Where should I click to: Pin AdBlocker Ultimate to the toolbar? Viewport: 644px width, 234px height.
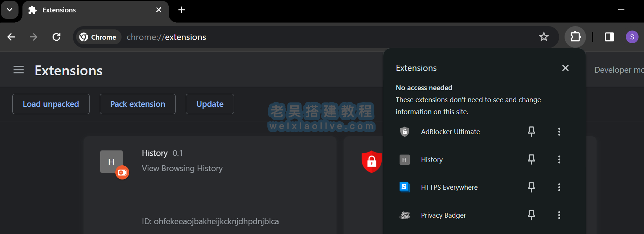(x=531, y=132)
